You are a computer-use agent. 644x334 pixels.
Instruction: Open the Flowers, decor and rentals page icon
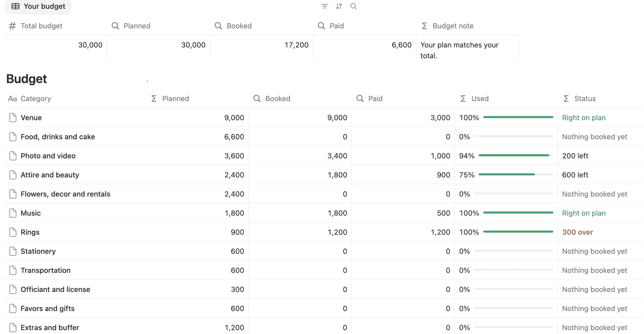(13, 194)
